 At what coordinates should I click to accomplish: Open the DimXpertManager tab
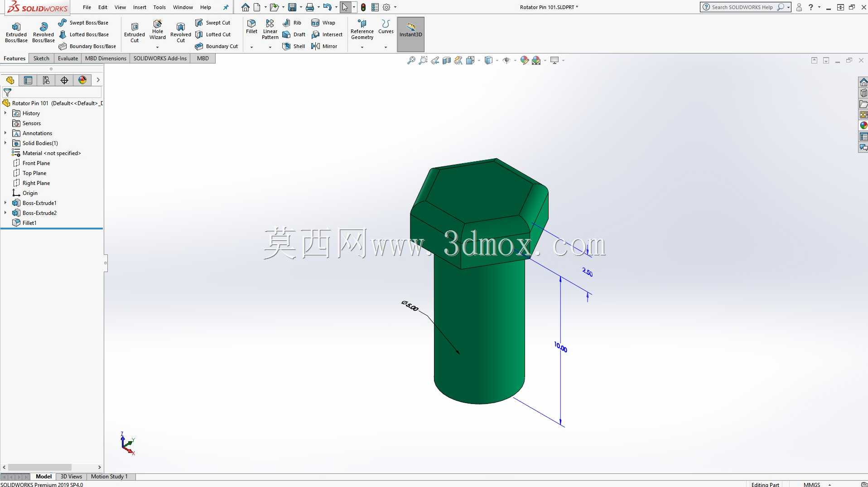click(64, 80)
